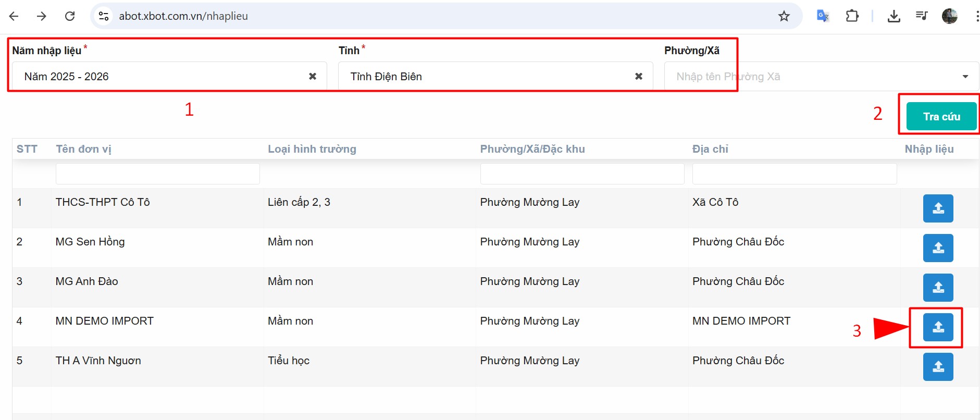Focus the Tên đơn vị filter box
Image resolution: width=980 pixels, height=420 pixels.
pos(157,174)
